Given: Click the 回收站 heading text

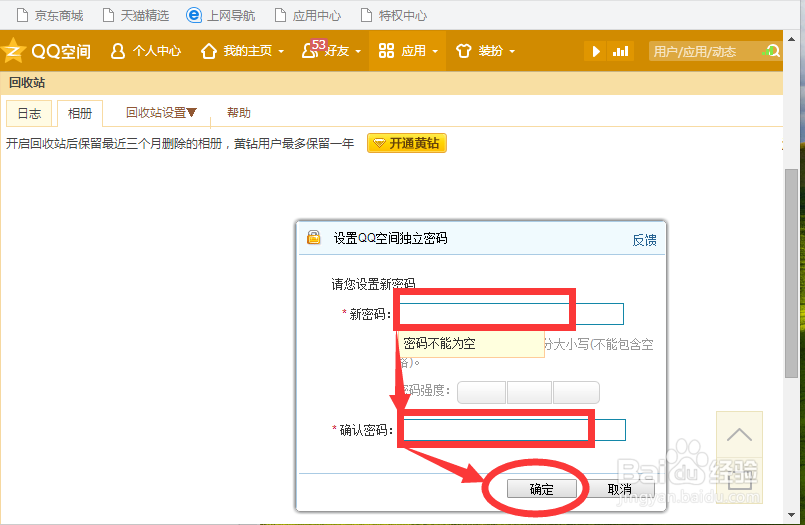Looking at the screenshot, I should pyautogui.click(x=27, y=83).
